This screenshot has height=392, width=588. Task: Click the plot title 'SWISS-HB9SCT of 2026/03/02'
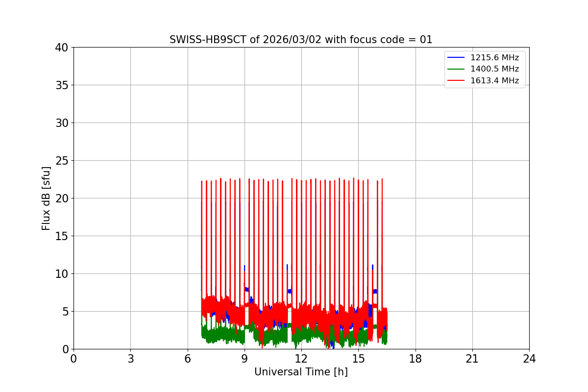point(301,40)
